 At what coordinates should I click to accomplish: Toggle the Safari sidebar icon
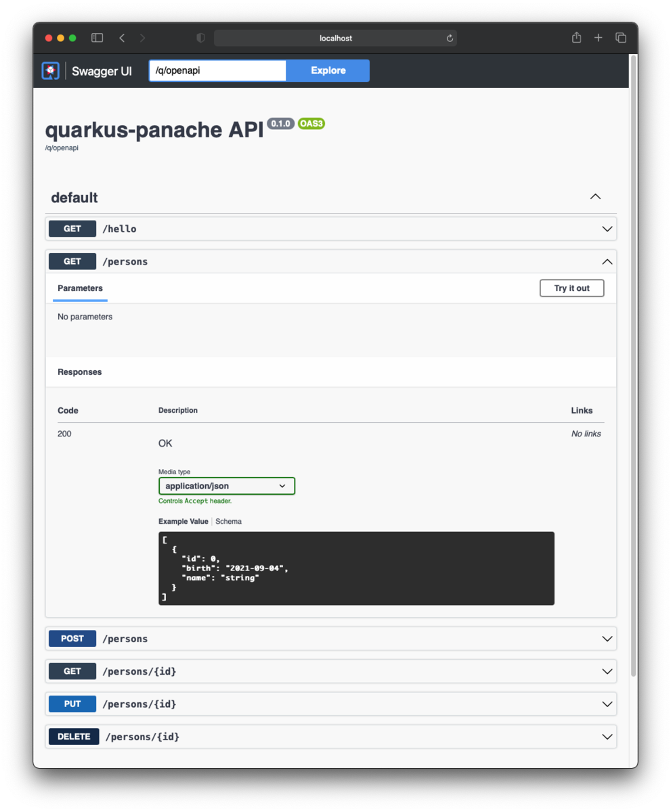tap(98, 38)
